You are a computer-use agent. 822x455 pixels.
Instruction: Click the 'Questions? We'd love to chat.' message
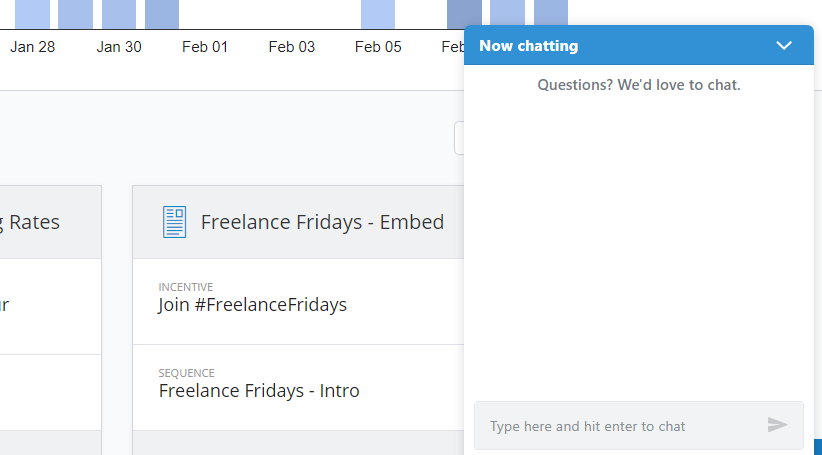(x=639, y=84)
